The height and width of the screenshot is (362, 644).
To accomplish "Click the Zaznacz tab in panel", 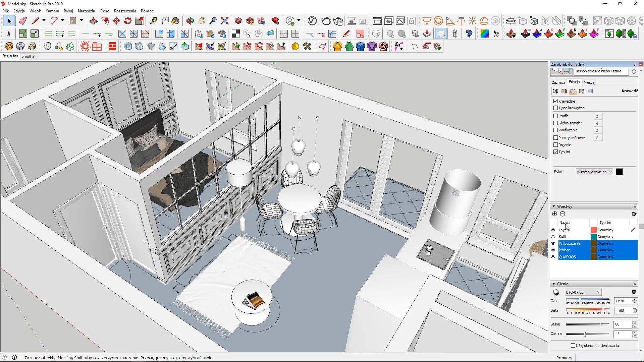I will coord(558,82).
